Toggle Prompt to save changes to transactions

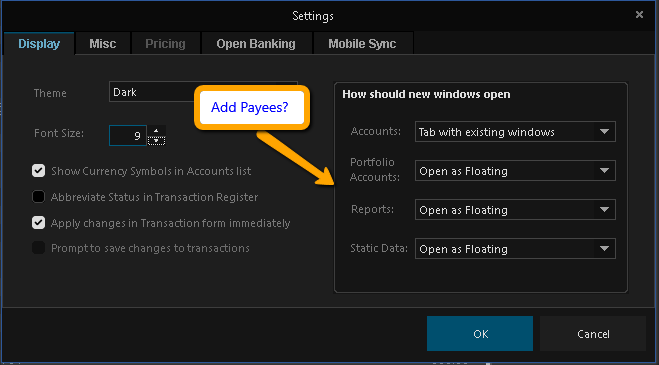coord(39,248)
